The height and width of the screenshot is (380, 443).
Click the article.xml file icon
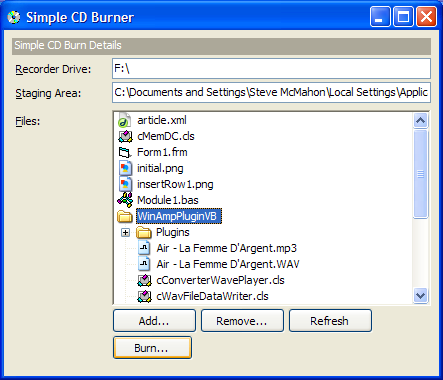click(x=125, y=120)
